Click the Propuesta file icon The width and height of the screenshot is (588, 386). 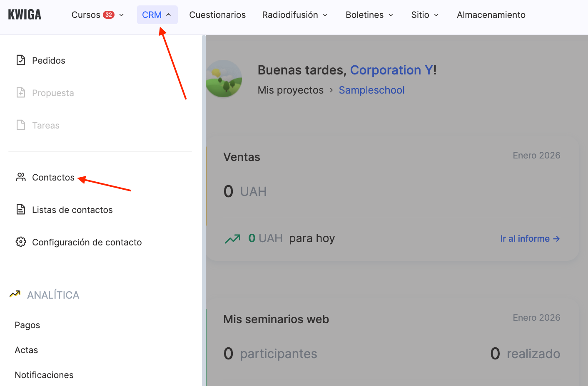21,93
